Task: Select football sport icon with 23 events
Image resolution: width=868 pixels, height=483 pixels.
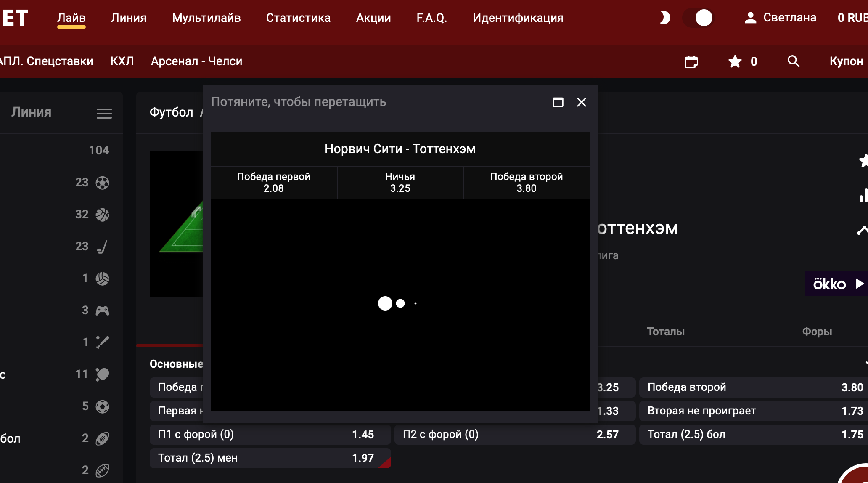Action: click(102, 183)
